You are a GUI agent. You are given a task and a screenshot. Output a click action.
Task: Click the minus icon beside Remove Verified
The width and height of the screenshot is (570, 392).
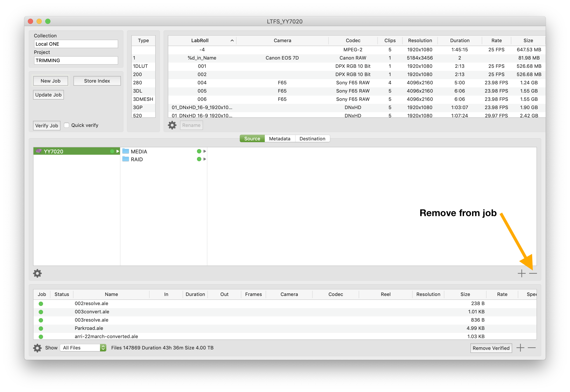point(532,348)
